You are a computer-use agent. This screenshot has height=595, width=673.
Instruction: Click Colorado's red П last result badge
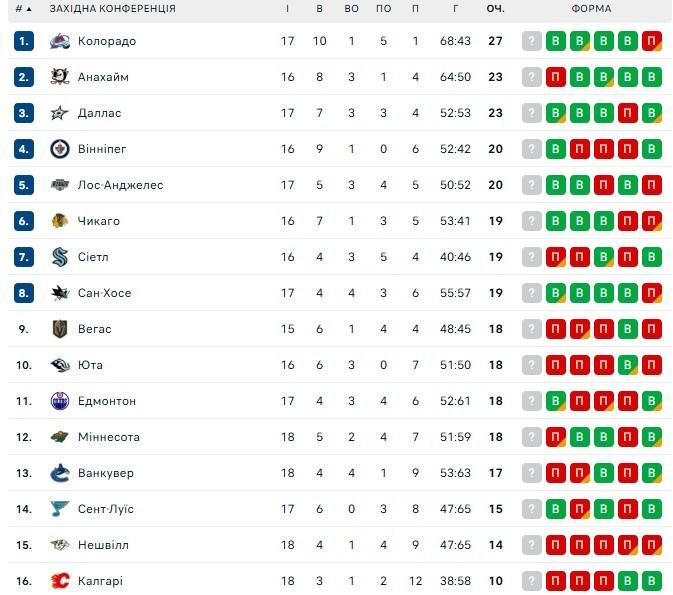pyautogui.click(x=652, y=41)
